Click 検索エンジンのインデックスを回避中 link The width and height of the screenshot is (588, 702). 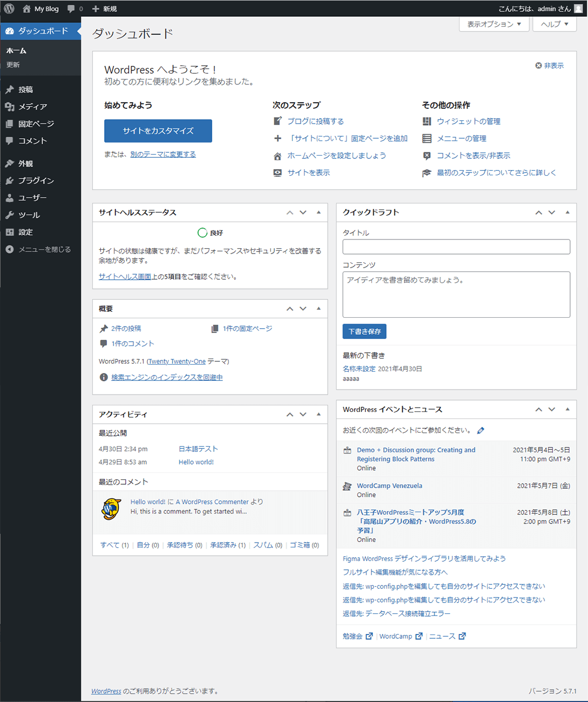point(167,377)
